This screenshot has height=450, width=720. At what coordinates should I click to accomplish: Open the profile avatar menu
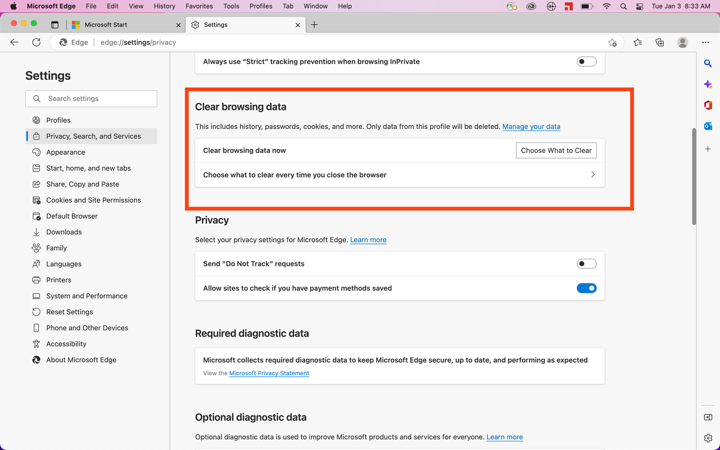tap(683, 42)
